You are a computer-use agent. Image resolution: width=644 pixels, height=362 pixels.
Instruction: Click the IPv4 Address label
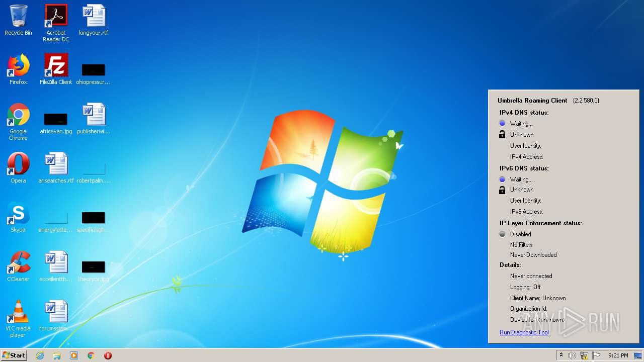point(527,157)
